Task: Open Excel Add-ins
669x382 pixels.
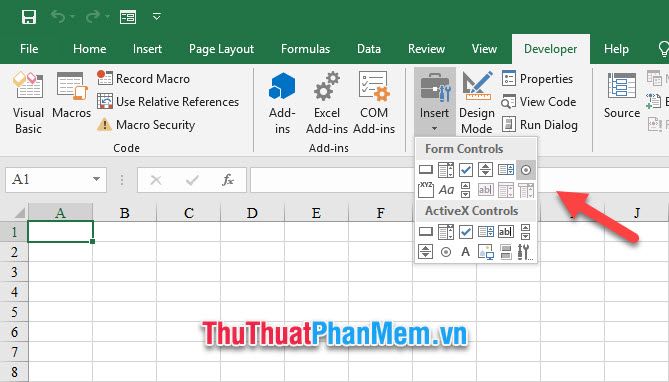Action: 327,103
